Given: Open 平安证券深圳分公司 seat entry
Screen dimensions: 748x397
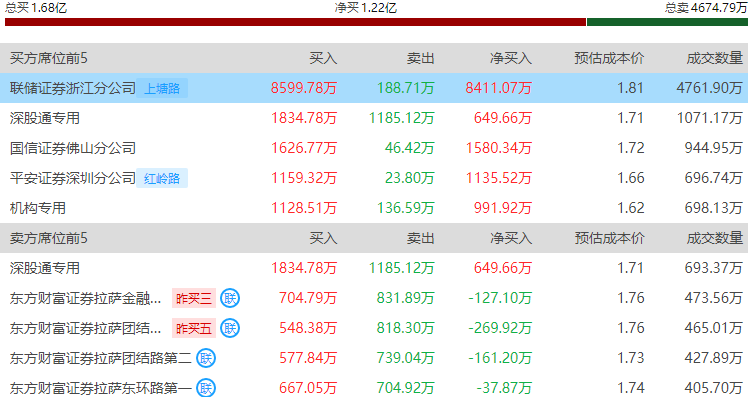Looking at the screenshot, I should [374, 178].
